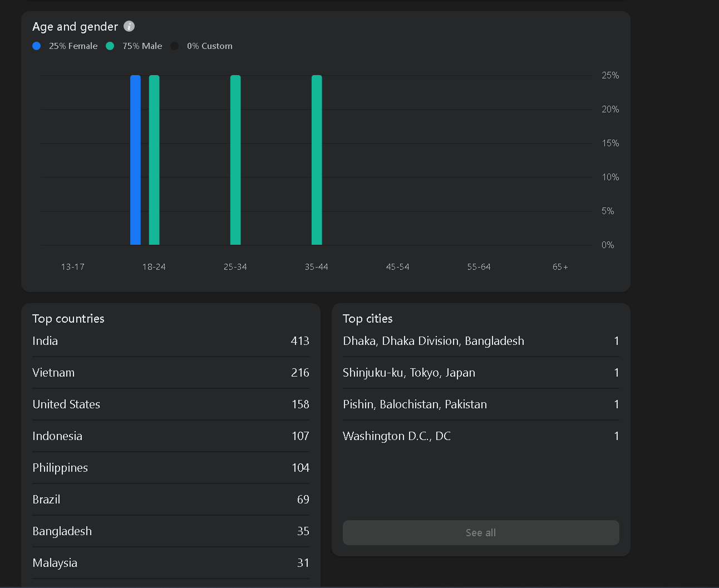Select the Brazil country row
The image size is (719, 588).
171,500
